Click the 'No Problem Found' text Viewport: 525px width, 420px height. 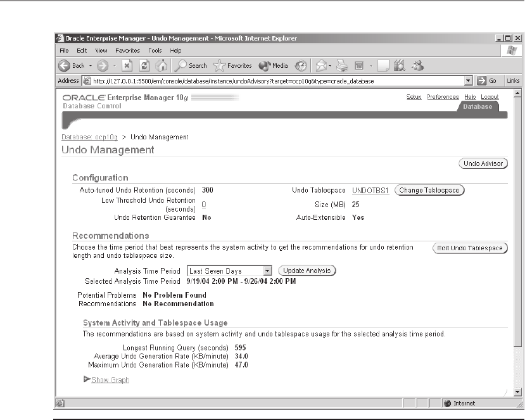(174, 295)
